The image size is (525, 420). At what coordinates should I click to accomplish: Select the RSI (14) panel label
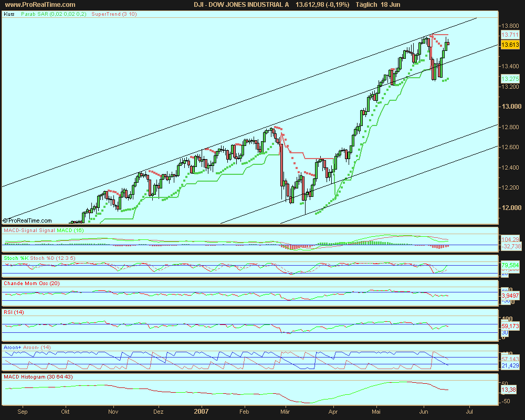click(14, 312)
